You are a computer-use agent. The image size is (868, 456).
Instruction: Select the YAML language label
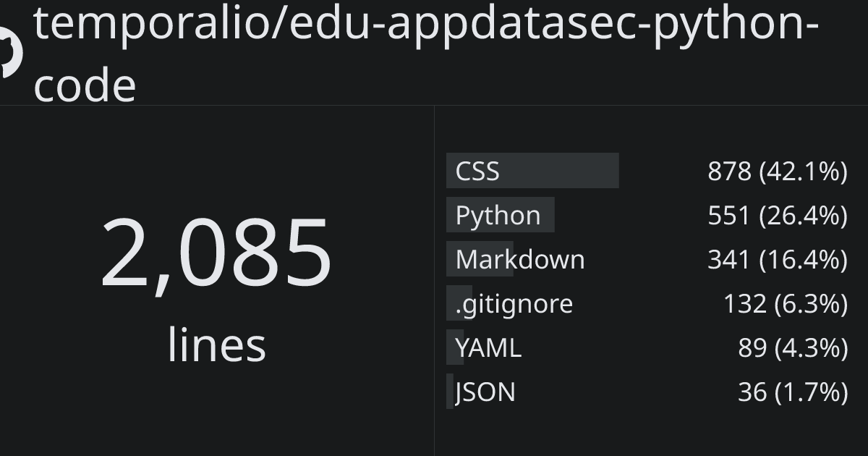click(488, 348)
